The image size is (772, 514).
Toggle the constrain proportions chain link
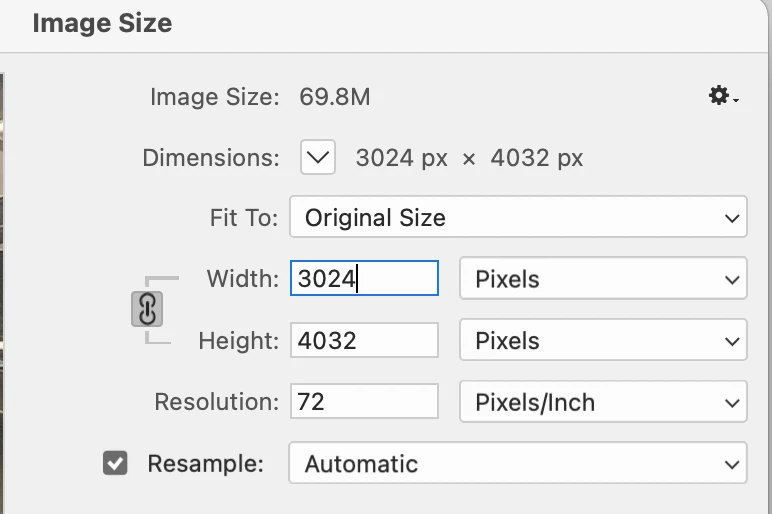coord(147,309)
